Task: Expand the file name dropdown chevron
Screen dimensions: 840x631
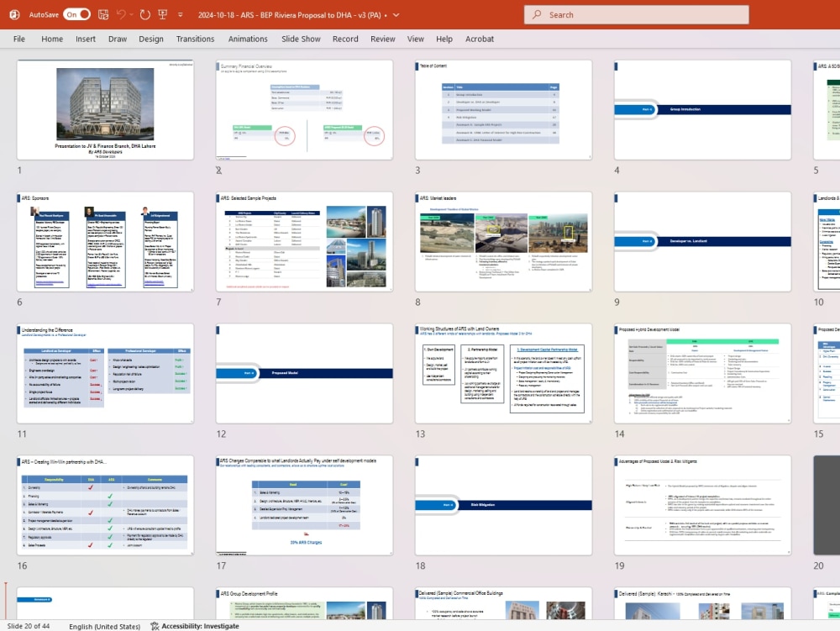Action: [396, 15]
